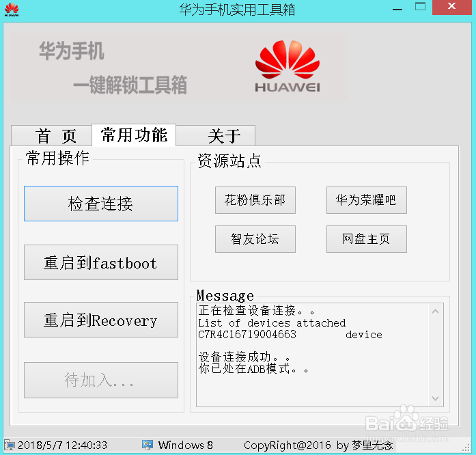Image resolution: width=476 pixels, height=455 pixels.
Task: Click the Windows 8 status text
Action: pos(186,445)
